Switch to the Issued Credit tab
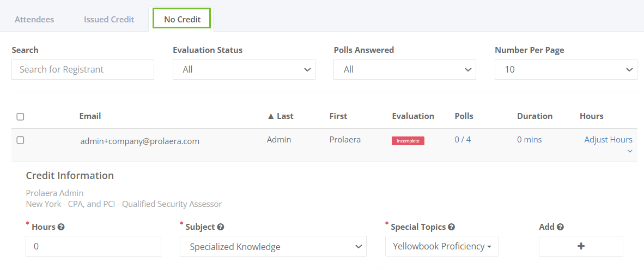The height and width of the screenshot is (268, 644). [x=109, y=19]
